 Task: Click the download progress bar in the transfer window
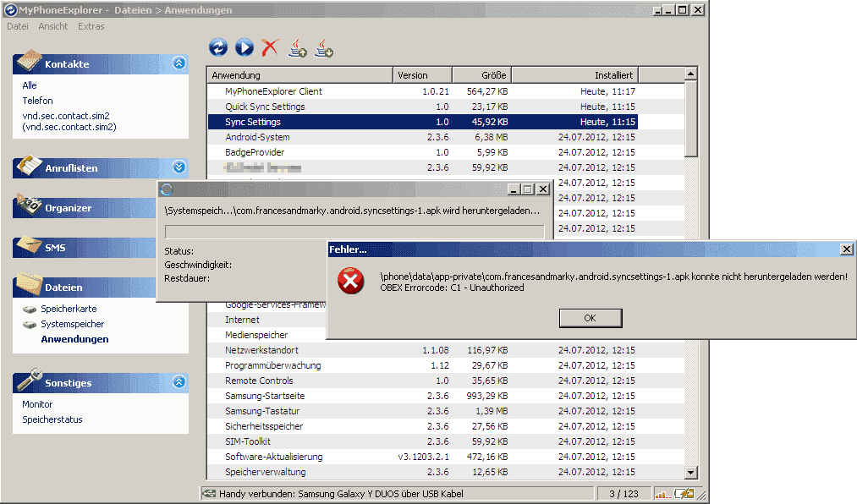tap(354, 232)
